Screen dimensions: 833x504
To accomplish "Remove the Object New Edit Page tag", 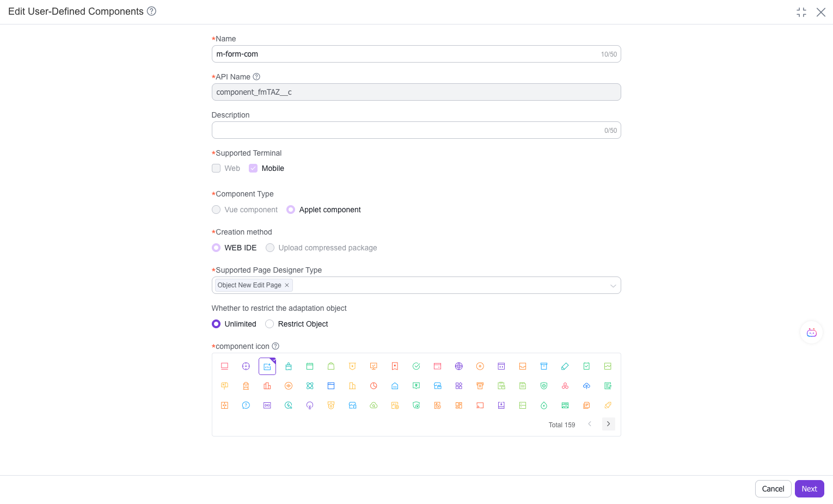I will click(287, 285).
